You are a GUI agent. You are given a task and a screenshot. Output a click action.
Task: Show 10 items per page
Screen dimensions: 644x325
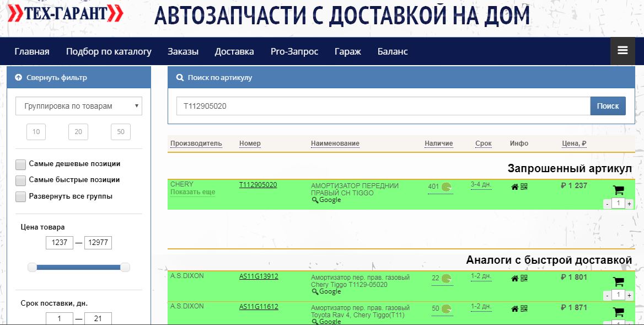coord(36,132)
